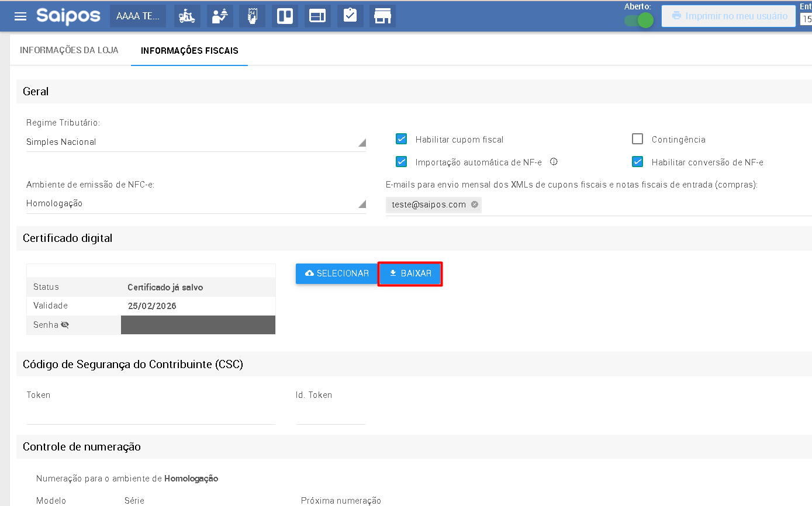Toggle Habilitar cupom fiscal checkbox
This screenshot has width=812, height=506.
tap(401, 139)
